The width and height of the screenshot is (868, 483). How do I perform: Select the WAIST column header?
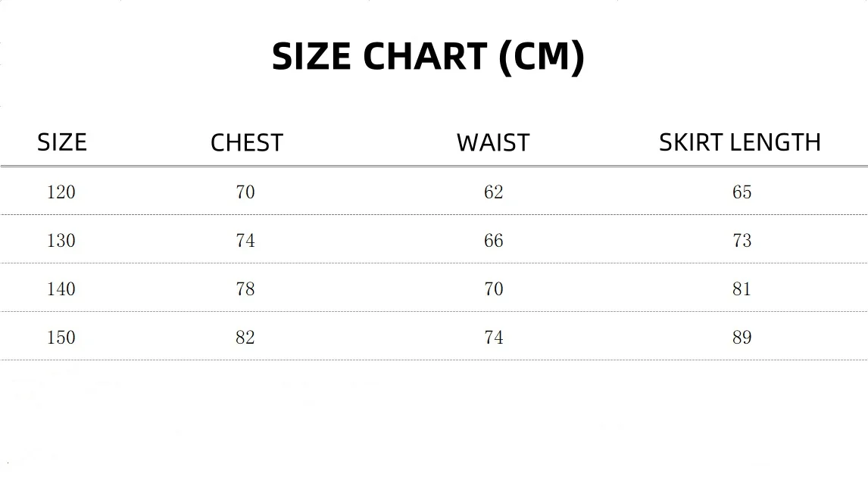493,143
